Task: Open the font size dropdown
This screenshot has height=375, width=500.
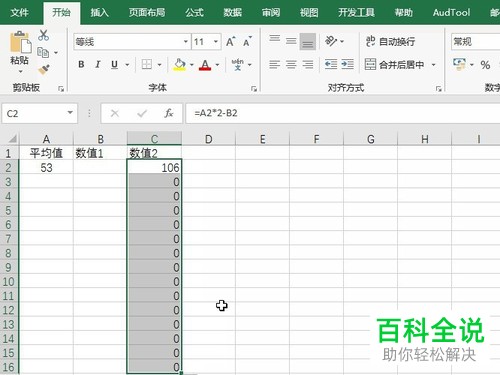Action: click(216, 42)
